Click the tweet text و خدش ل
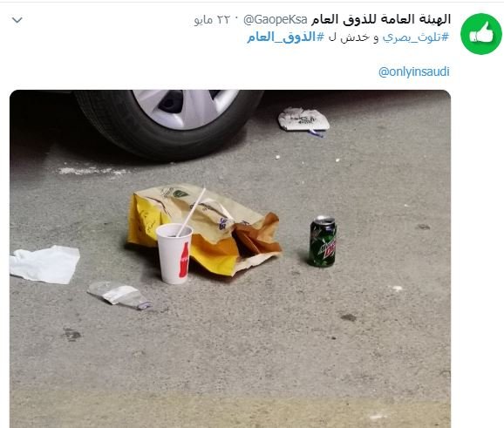The height and width of the screenshot is (428, 504). [353, 37]
